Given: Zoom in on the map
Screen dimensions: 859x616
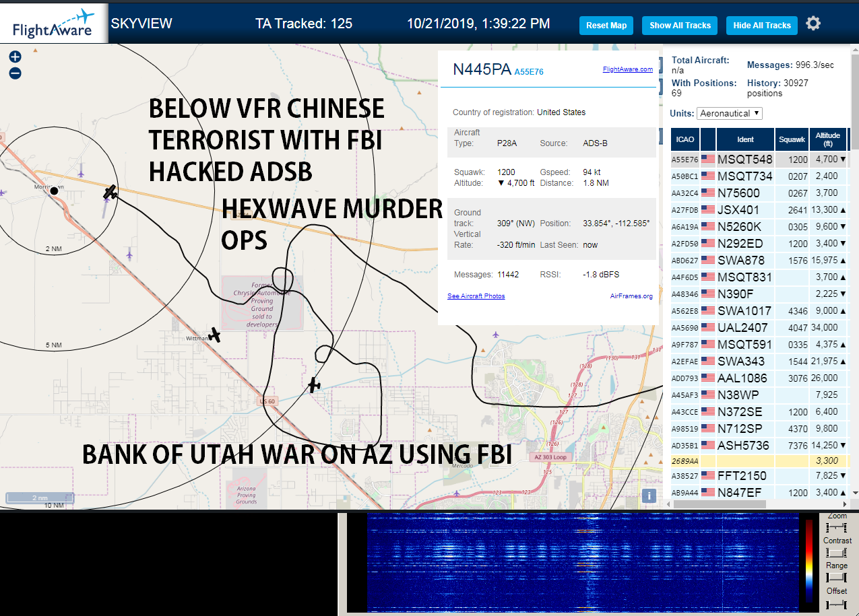Looking at the screenshot, I should (15, 57).
